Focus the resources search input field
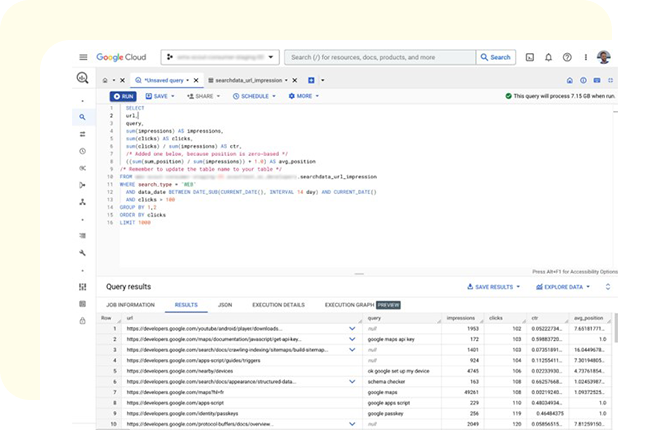Viewport: 652px width, 440px height. pos(380,58)
